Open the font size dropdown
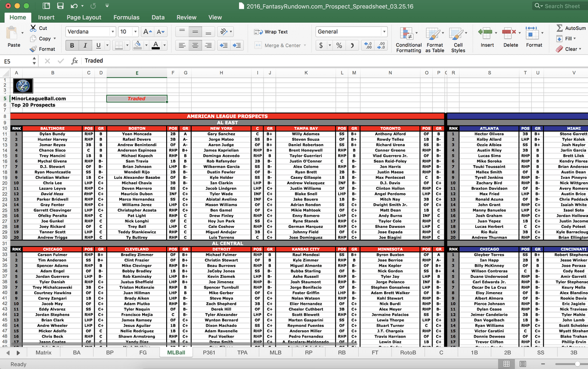 coord(136,31)
